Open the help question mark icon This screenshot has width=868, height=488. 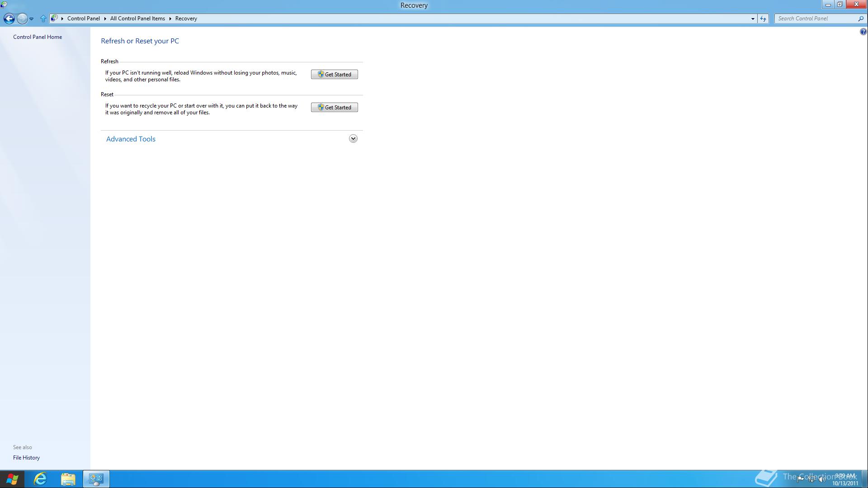click(x=863, y=32)
